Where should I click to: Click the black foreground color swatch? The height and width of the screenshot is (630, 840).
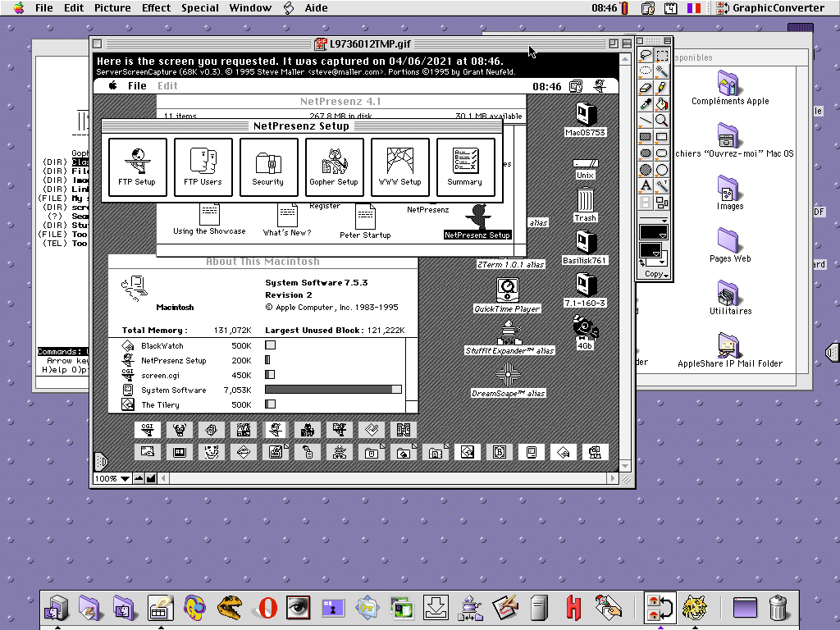(x=649, y=249)
